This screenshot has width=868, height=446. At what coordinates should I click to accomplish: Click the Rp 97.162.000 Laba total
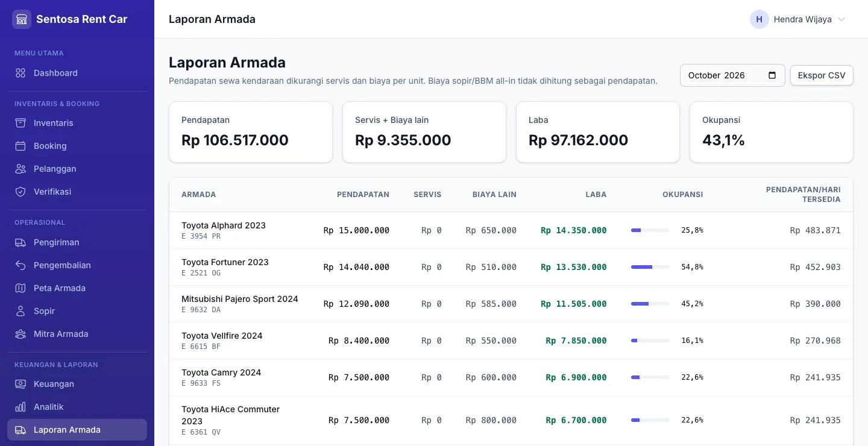click(x=579, y=140)
